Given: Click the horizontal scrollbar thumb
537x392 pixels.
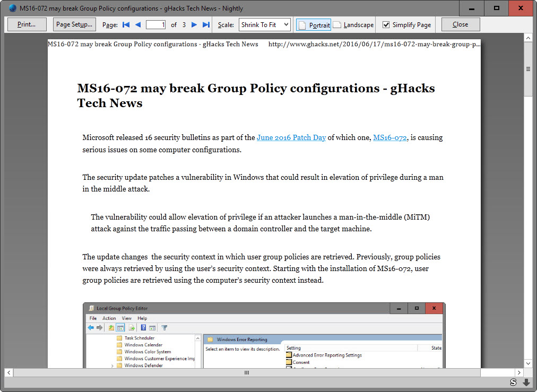Looking at the screenshot, I should (247, 372).
